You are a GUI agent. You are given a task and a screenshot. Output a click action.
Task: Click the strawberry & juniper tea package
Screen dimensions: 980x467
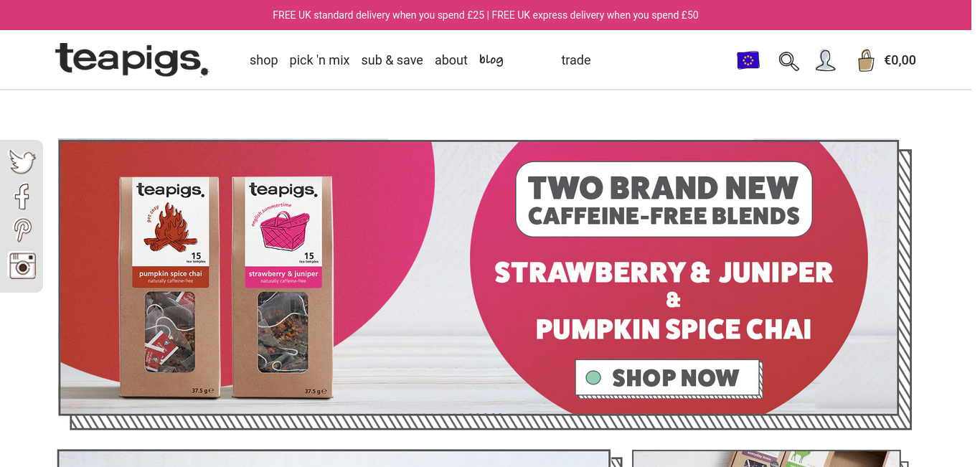point(283,287)
